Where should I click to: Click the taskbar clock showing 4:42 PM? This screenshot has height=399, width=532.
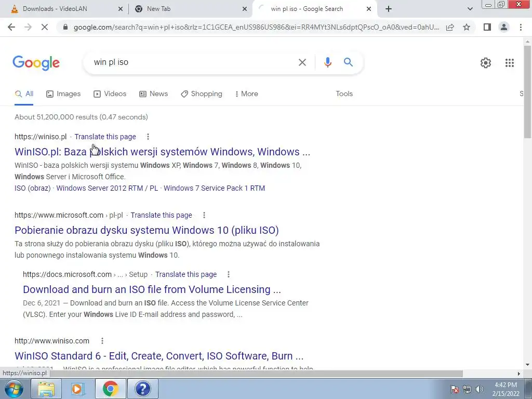click(x=506, y=389)
